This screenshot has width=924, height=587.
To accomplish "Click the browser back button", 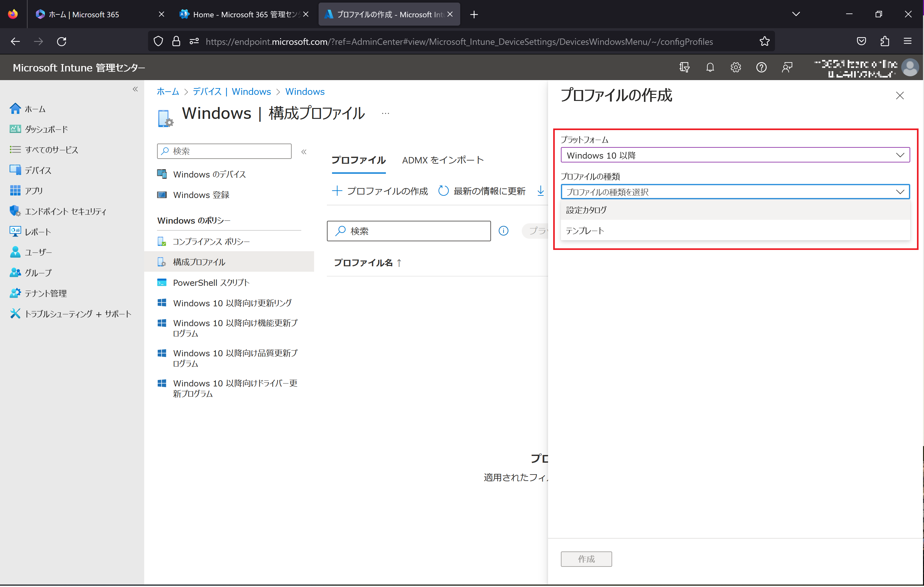I will [15, 41].
